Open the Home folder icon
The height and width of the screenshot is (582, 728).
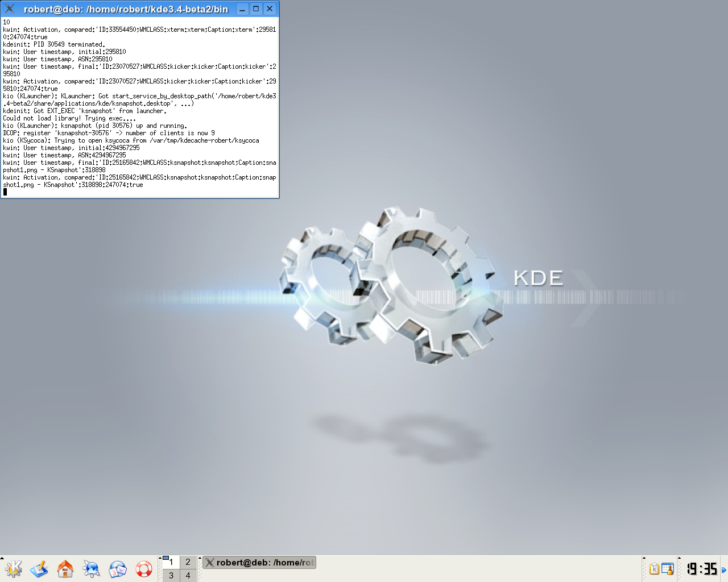click(x=65, y=569)
